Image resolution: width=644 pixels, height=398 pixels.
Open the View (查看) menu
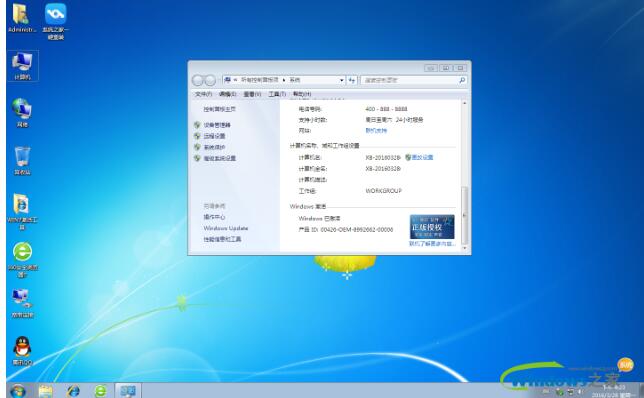252,94
